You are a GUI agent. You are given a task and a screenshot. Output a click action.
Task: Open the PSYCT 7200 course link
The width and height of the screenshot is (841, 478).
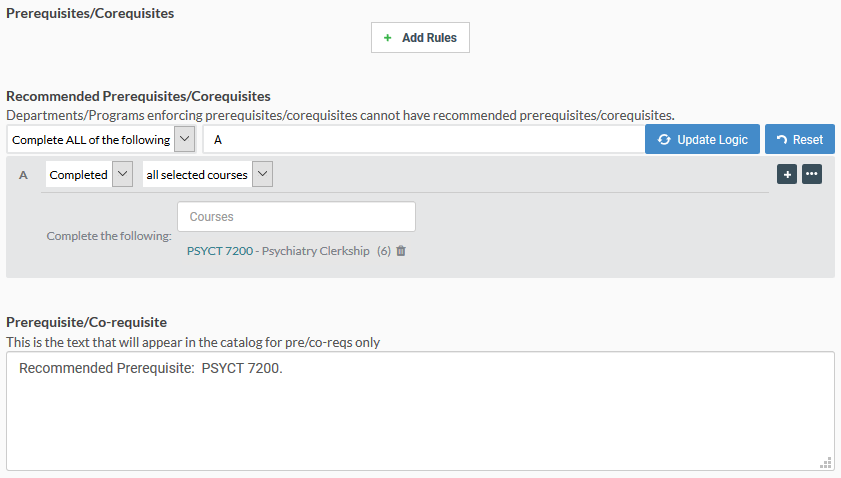coord(220,251)
